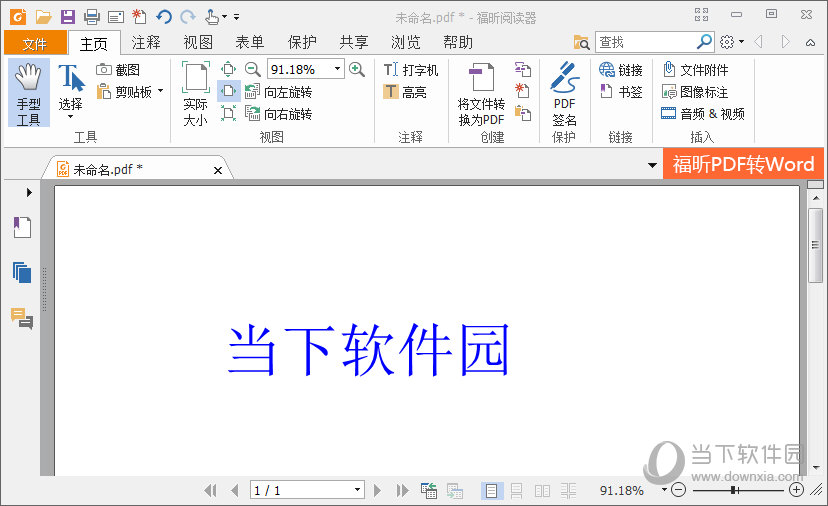Open the comments panel in left sidebar
The width and height of the screenshot is (828, 506).
(x=22, y=318)
